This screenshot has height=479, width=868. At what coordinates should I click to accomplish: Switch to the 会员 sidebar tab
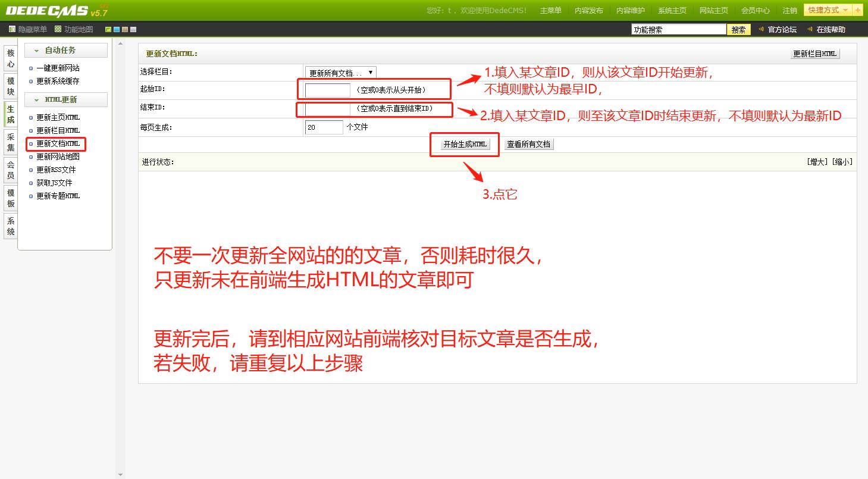coord(11,170)
